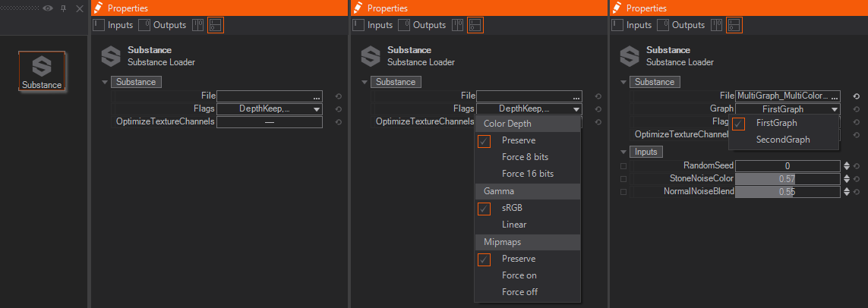Enable the checkbox left of NormalNoiseBlend

(x=623, y=192)
